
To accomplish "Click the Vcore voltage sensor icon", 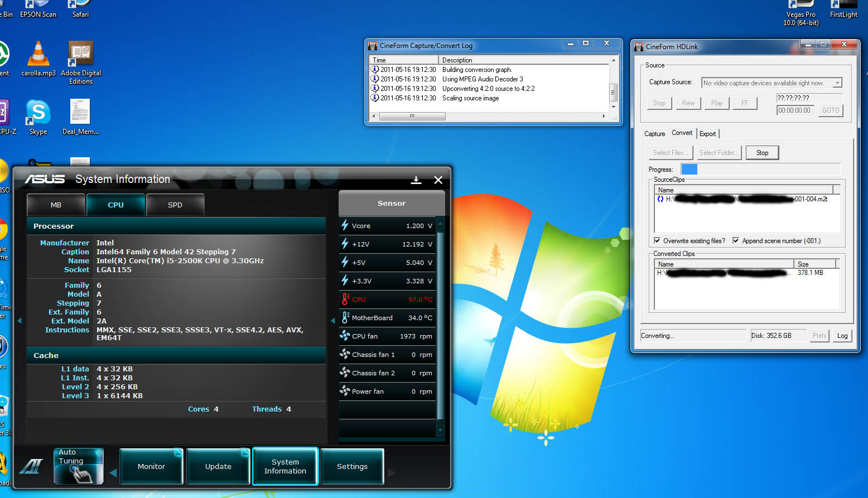I will (345, 226).
